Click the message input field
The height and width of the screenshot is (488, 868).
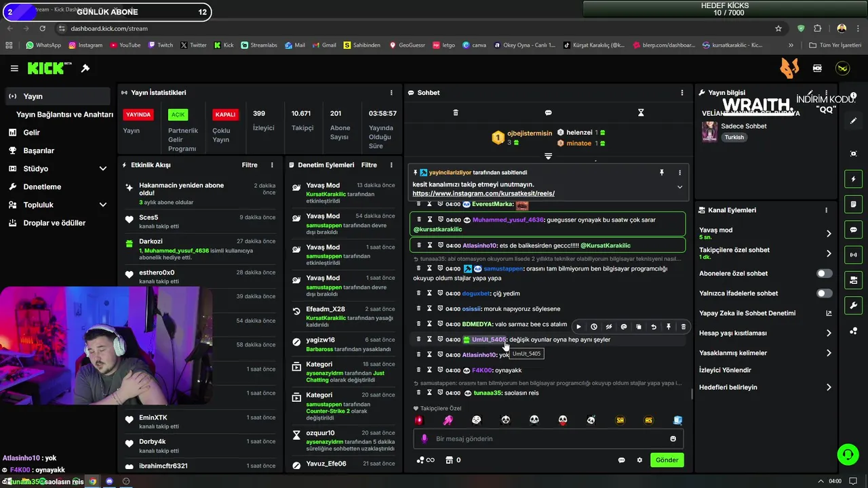548,439
